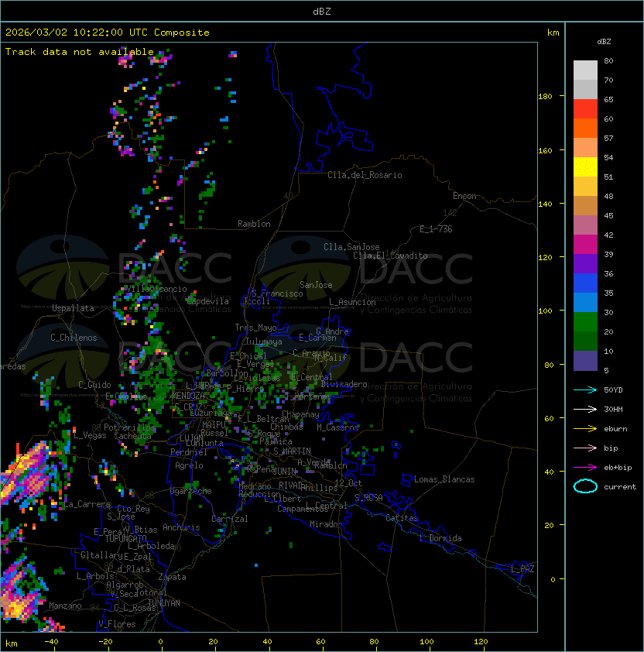
Task: Click the '100' tick on vertical km axis
Action: point(545,311)
